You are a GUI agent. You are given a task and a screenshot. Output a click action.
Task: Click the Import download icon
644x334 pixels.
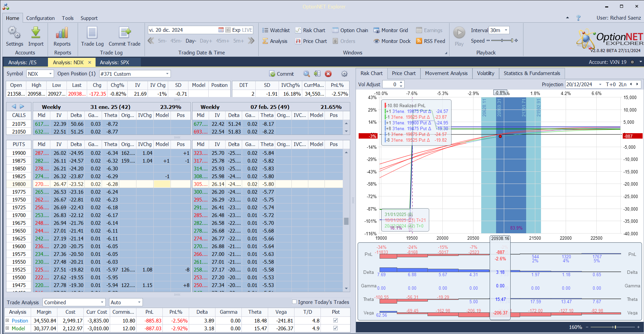click(36, 33)
